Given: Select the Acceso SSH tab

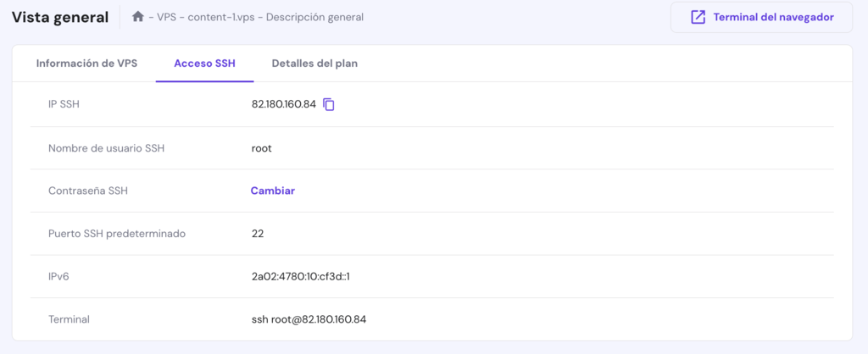Looking at the screenshot, I should (204, 64).
